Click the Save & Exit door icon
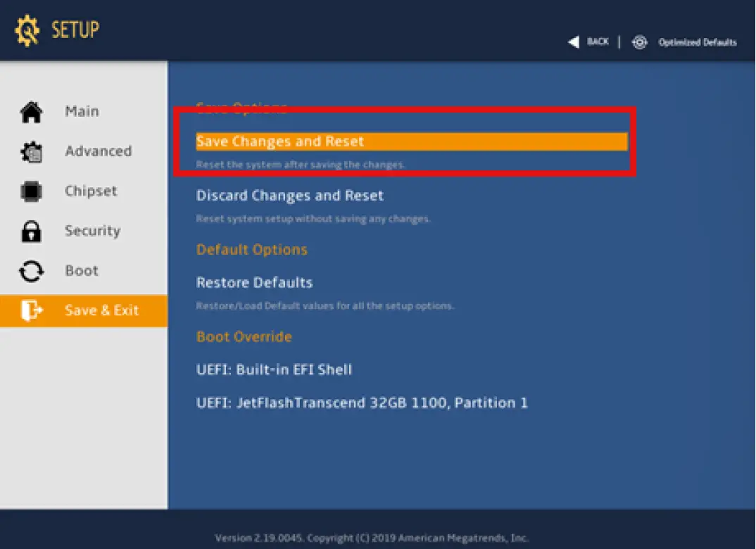This screenshot has width=756, height=549. pyautogui.click(x=31, y=310)
